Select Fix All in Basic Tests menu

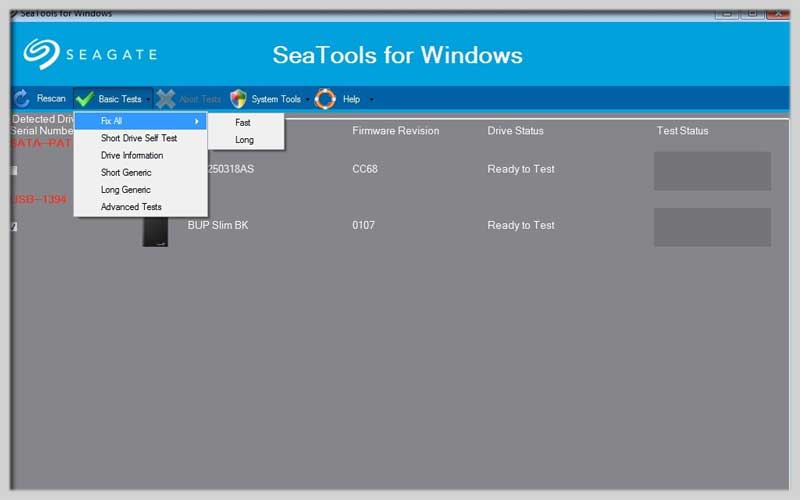[141, 121]
